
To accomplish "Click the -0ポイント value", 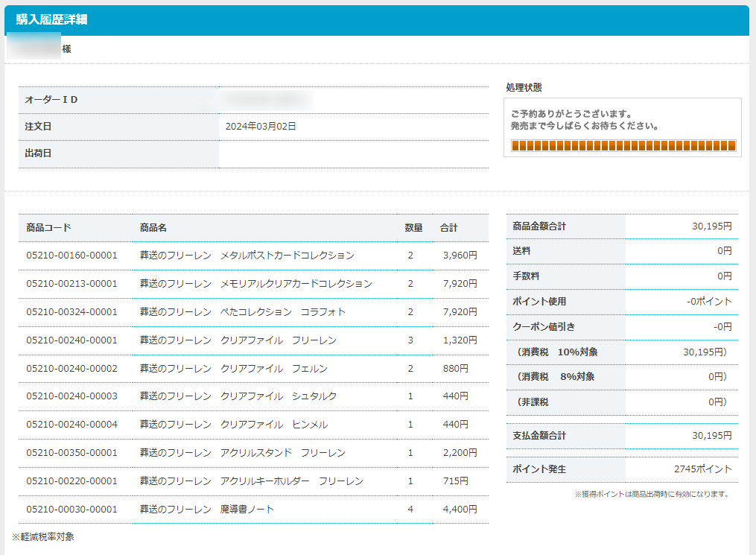I will [709, 302].
